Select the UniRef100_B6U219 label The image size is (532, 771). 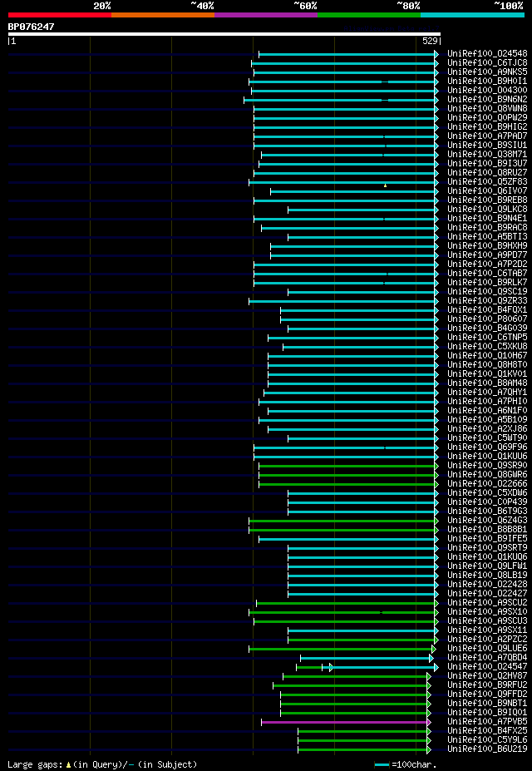coord(487,749)
